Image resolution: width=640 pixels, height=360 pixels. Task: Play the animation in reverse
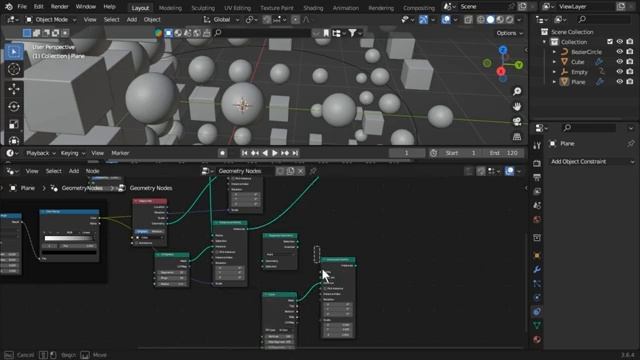click(265, 153)
